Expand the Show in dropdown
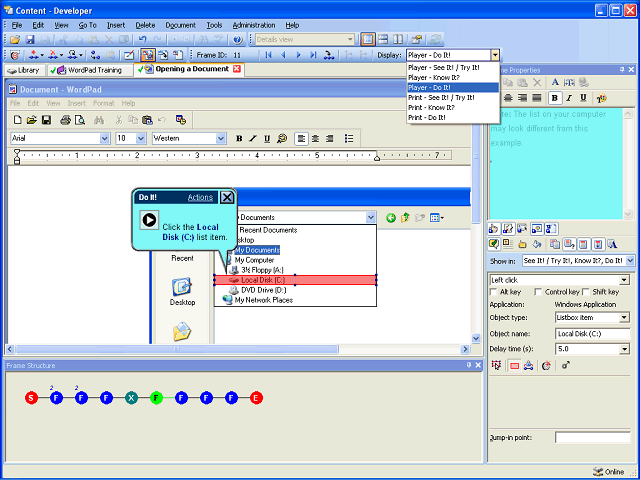640x480 pixels. coord(630,260)
